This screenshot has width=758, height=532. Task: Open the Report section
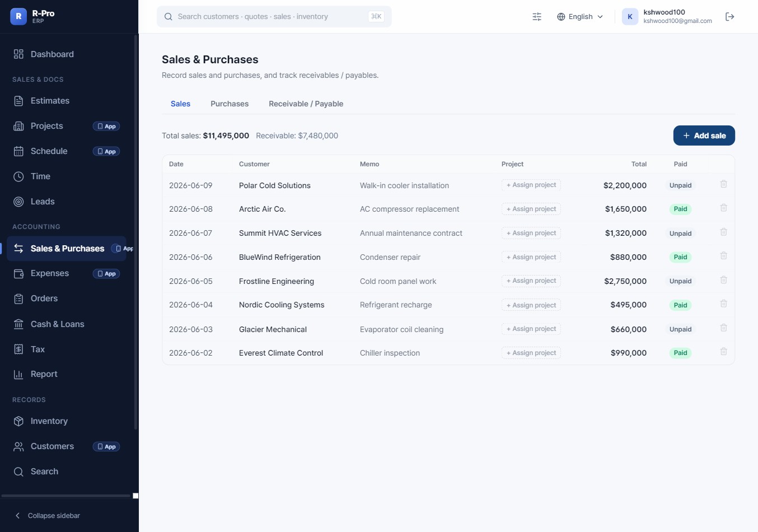67,374
